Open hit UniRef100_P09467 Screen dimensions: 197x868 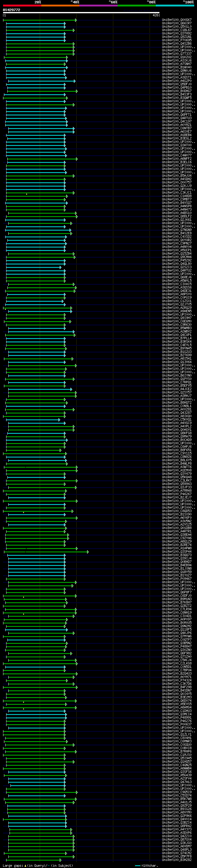click(x=177, y=579)
